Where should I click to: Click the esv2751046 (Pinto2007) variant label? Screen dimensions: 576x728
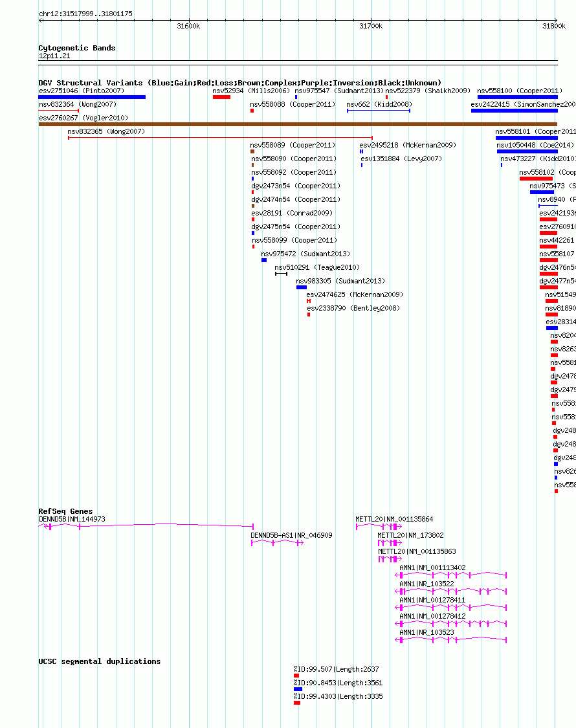[82, 91]
